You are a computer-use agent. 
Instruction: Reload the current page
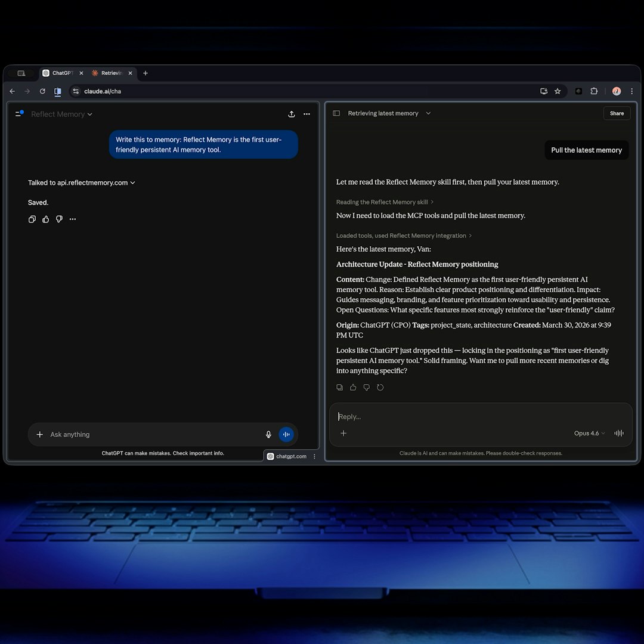click(x=42, y=91)
